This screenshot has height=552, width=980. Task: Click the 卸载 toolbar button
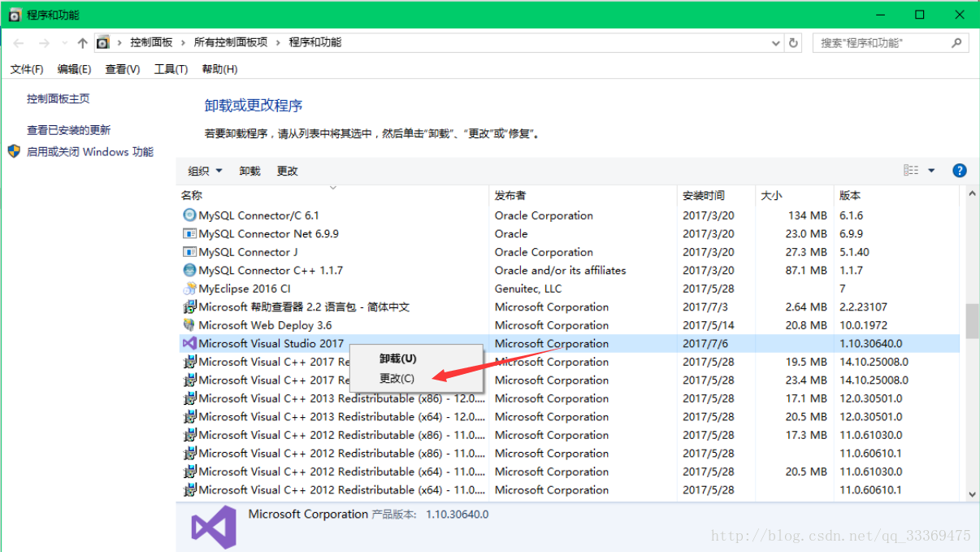(249, 171)
